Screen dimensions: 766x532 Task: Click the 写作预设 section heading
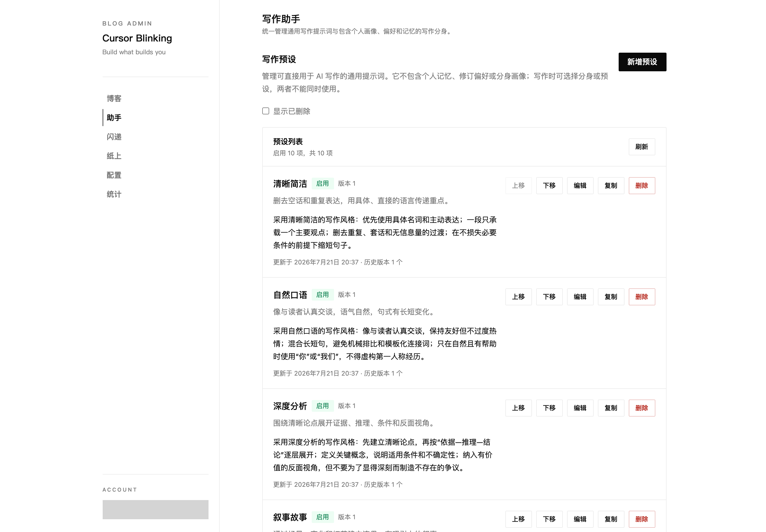pyautogui.click(x=279, y=59)
